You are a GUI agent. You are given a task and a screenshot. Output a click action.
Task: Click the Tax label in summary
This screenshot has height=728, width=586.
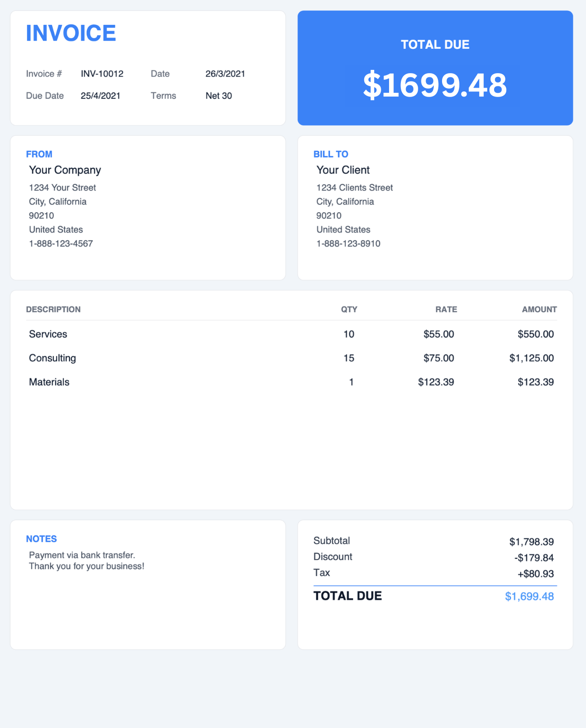point(322,572)
